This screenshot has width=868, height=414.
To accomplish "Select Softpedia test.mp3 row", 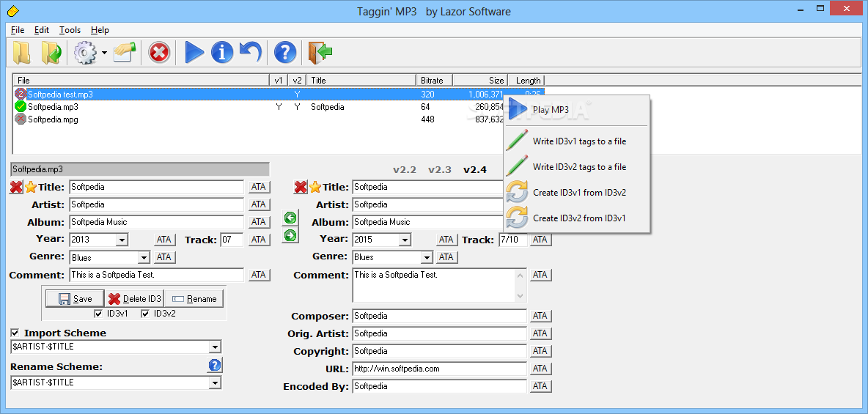I will coord(279,94).
